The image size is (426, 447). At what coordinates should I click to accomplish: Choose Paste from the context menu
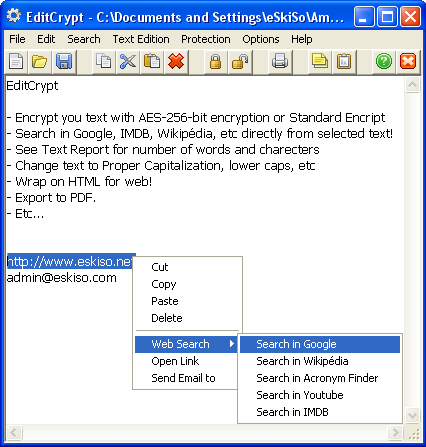coord(188,301)
